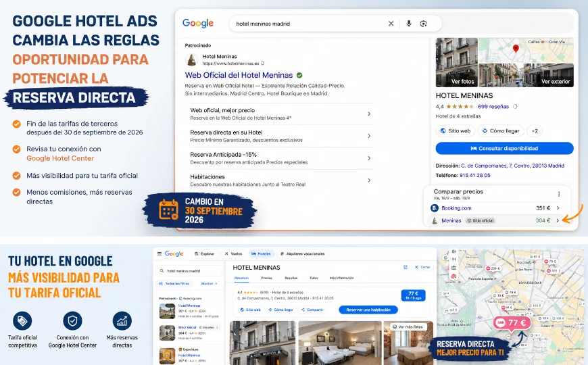588x365 pixels.
Task: Open the Expedia Hotel Meninas listing at 357 €
Action: (189, 356)
